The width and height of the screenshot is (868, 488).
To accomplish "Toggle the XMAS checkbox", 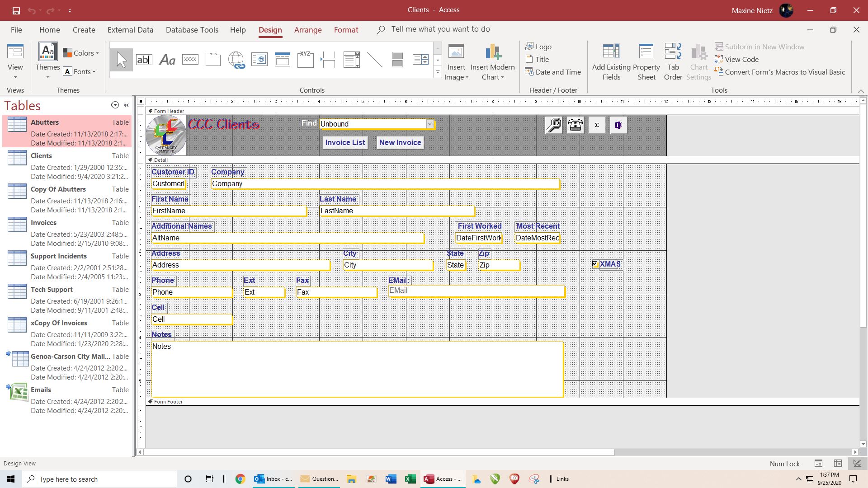I will (x=595, y=264).
